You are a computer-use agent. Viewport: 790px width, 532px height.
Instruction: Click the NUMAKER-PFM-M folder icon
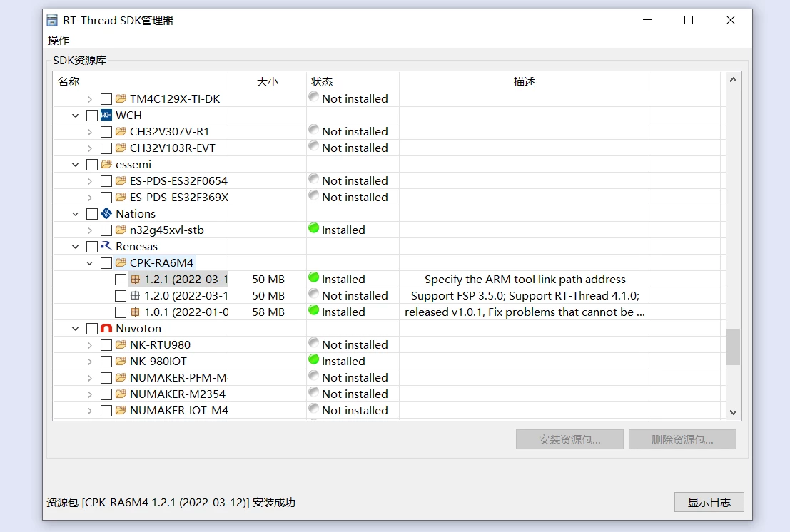121,377
